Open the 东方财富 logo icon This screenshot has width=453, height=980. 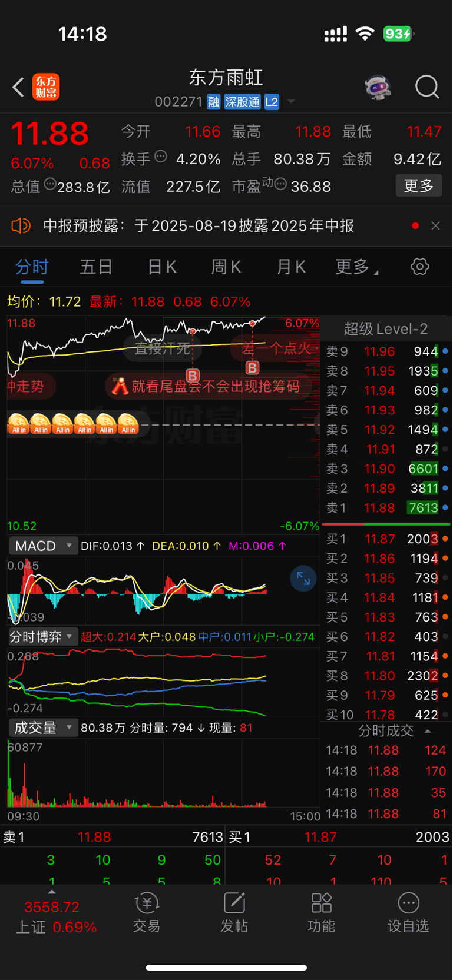tap(46, 87)
